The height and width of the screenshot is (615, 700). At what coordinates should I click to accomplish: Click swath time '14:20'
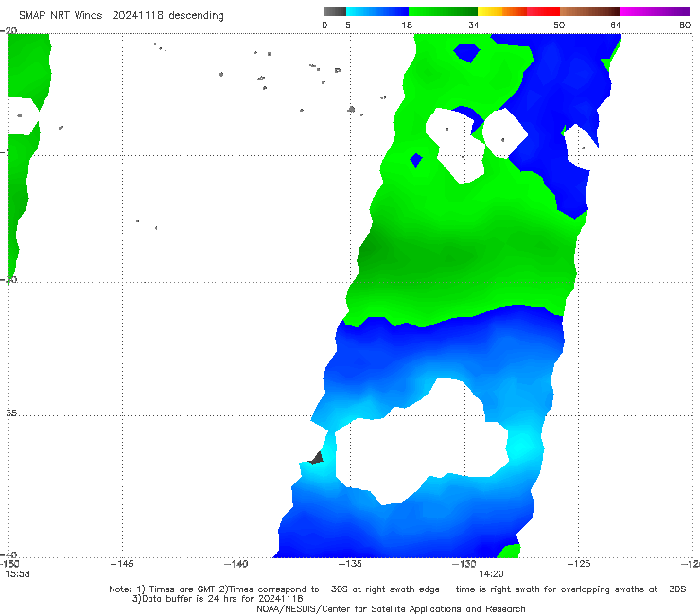tap(491, 574)
